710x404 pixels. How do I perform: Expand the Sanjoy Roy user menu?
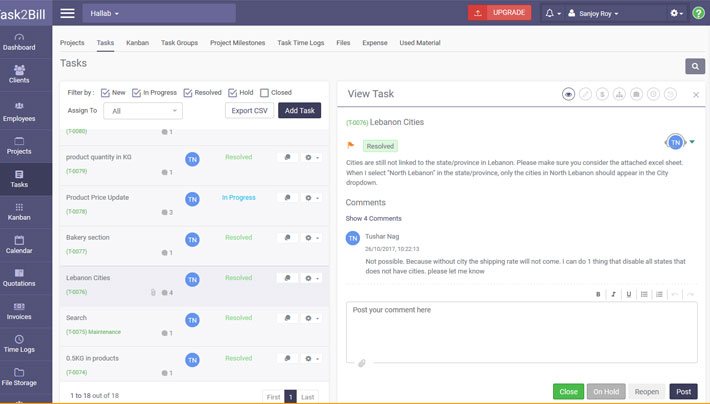click(594, 13)
